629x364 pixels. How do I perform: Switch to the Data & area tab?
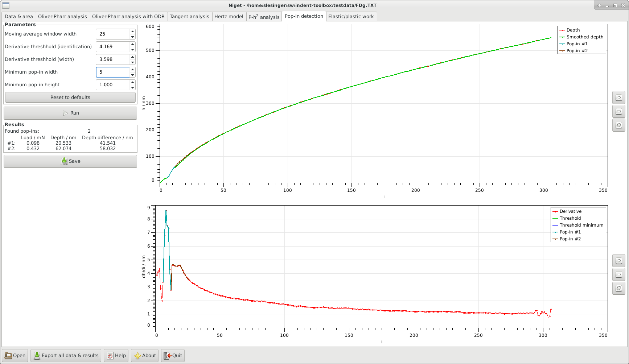(19, 16)
